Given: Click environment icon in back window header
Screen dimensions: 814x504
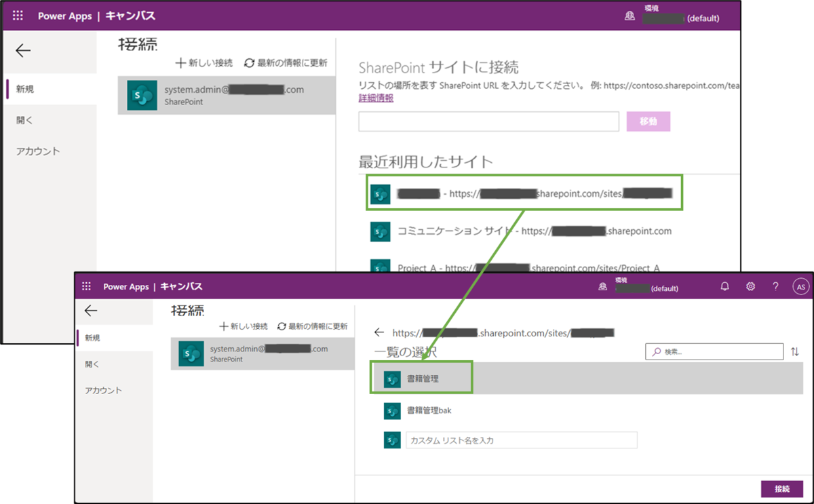Looking at the screenshot, I should pos(629,16).
